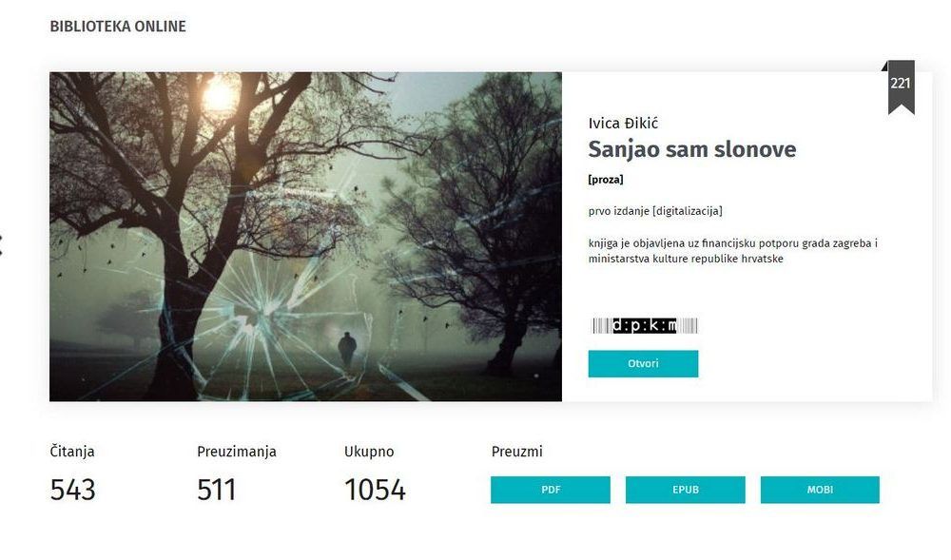Click the Preuzimanja label

tap(237, 452)
